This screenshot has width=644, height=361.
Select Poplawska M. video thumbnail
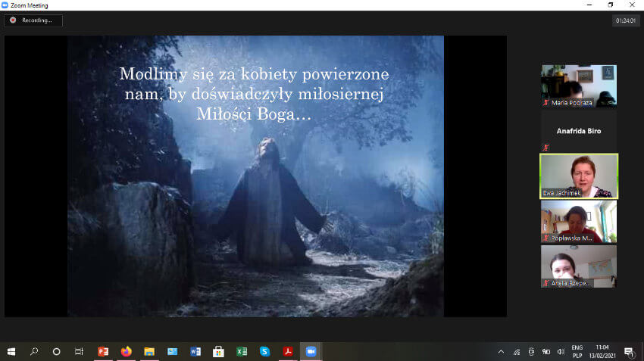(x=578, y=221)
